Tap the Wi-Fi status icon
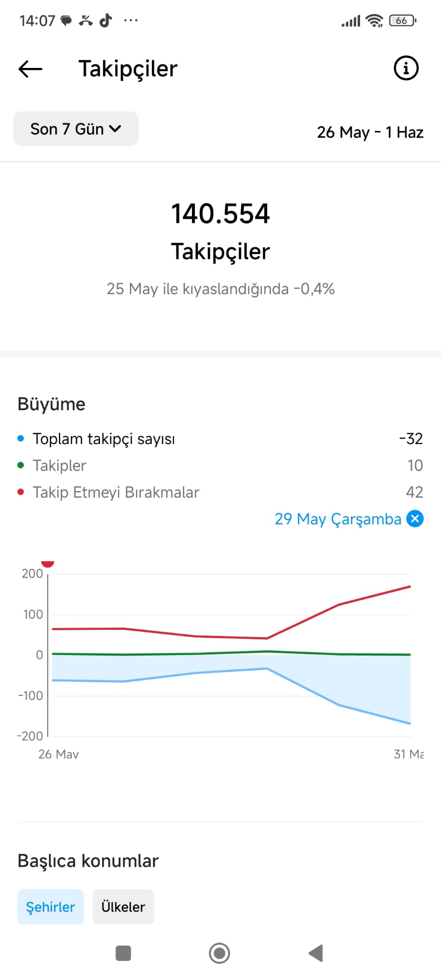Viewport: 441px width, 980px height. click(x=374, y=21)
